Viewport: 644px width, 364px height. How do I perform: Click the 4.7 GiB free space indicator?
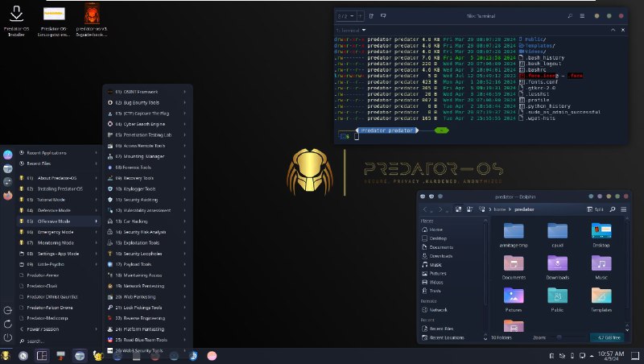point(607,337)
